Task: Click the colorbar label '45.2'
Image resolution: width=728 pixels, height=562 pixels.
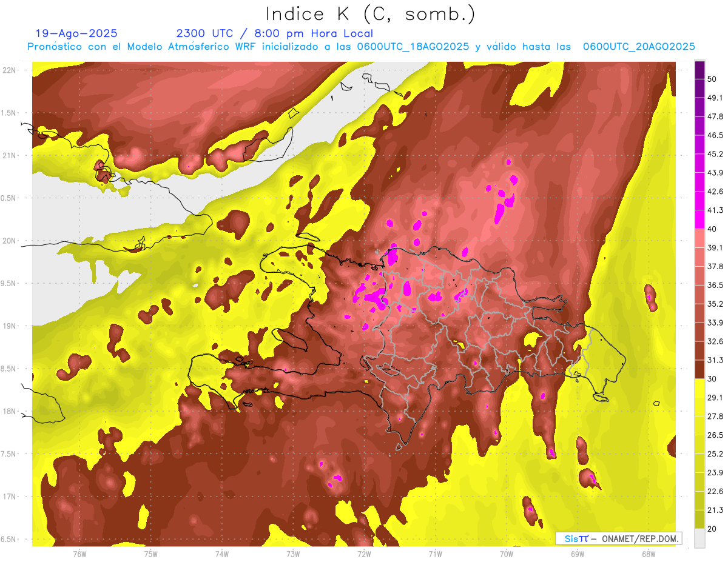Action: (x=715, y=154)
